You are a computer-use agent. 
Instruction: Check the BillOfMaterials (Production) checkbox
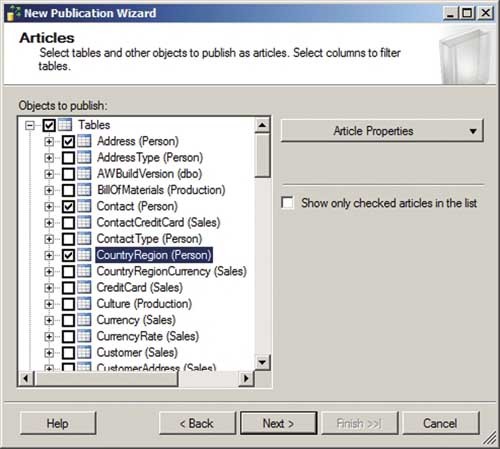(x=68, y=190)
